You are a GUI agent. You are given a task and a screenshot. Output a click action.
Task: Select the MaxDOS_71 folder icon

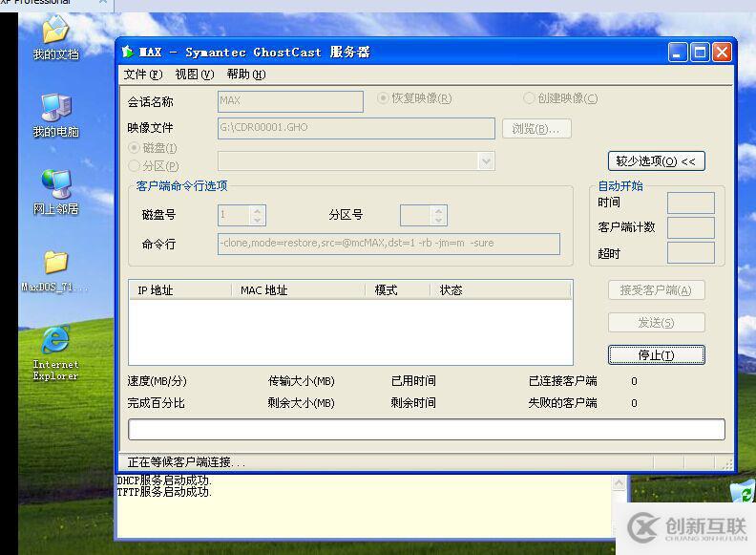pyautogui.click(x=55, y=271)
